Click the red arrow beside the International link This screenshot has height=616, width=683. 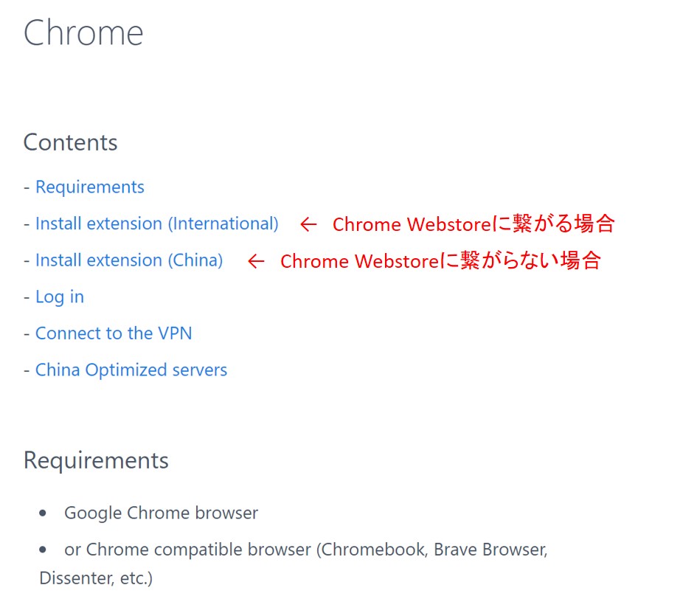[x=308, y=224]
